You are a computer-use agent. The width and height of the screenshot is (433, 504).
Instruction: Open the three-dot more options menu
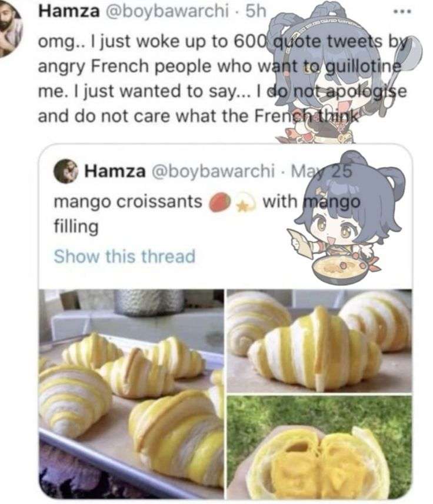click(x=404, y=12)
